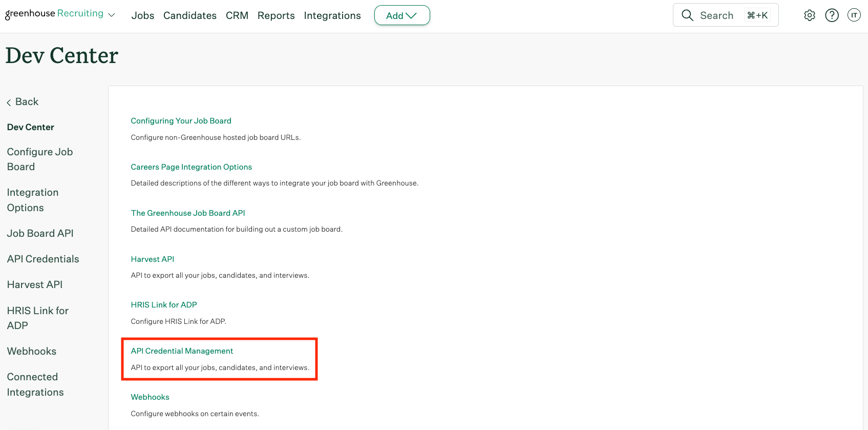Image resolution: width=868 pixels, height=430 pixels.
Task: Select Webhooks in the left sidebar
Action: tap(32, 351)
